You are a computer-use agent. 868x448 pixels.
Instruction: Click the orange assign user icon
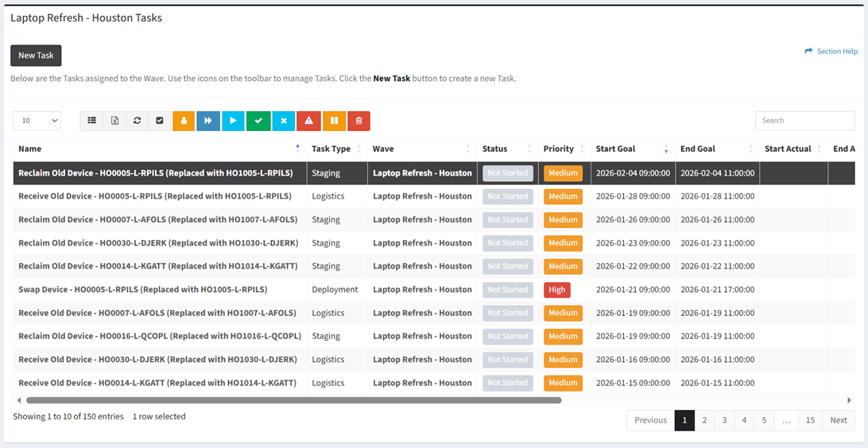[x=184, y=121]
